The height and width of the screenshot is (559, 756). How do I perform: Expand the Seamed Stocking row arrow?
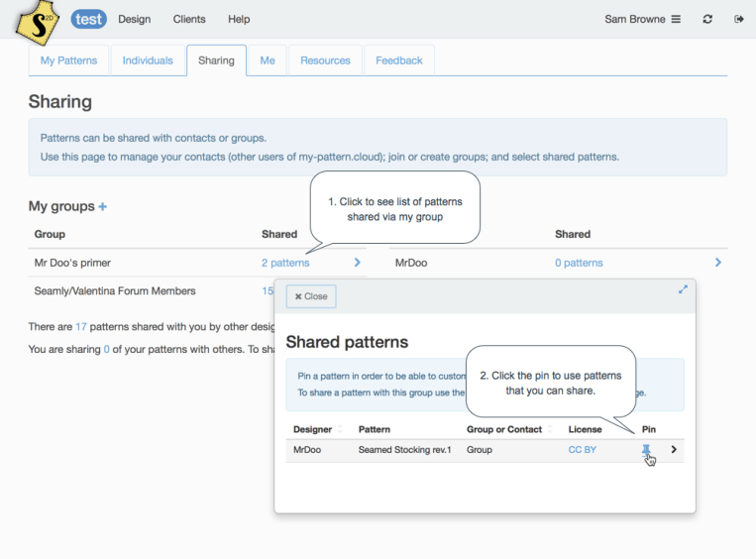(675, 450)
